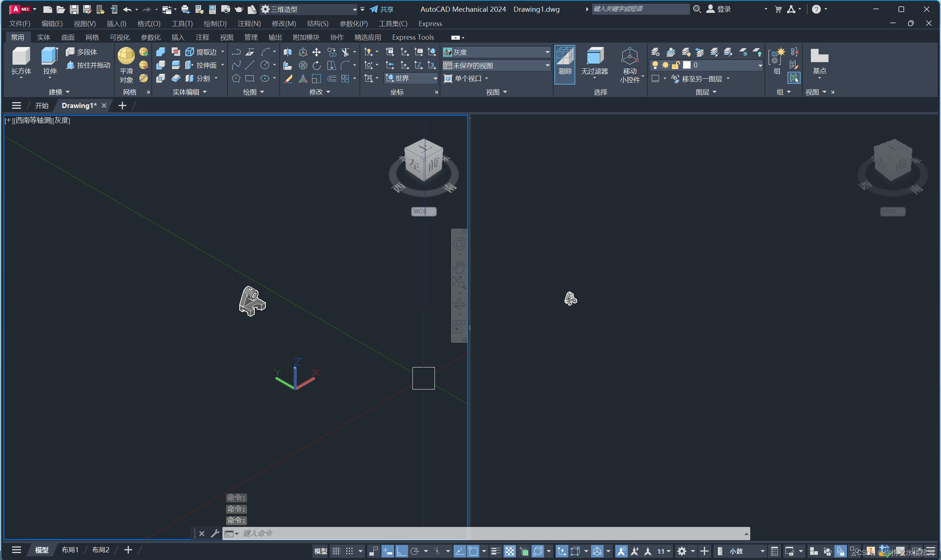
Task: Click the Move Gizmo (移动小控件) icon
Action: 629,57
